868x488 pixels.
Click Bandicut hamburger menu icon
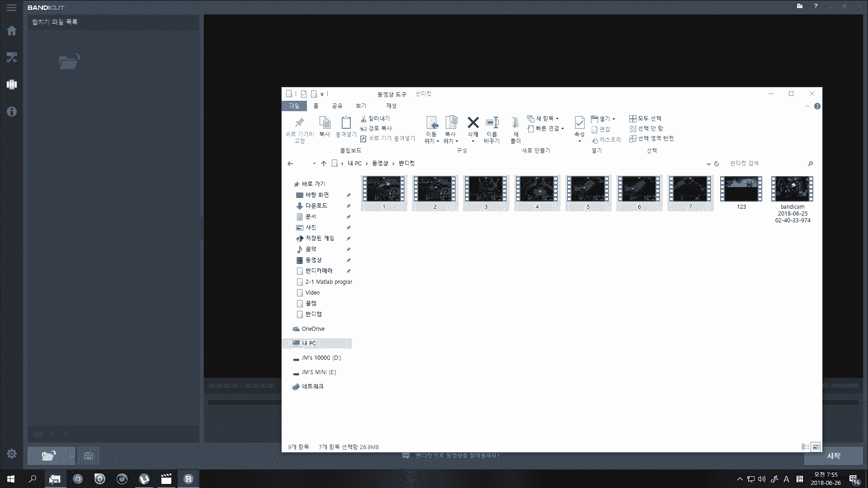click(x=12, y=8)
